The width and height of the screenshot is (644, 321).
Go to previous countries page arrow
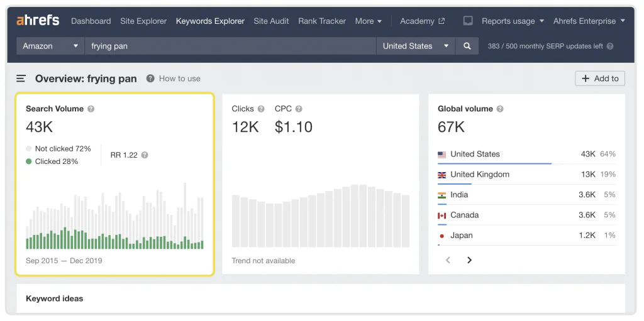(x=448, y=260)
